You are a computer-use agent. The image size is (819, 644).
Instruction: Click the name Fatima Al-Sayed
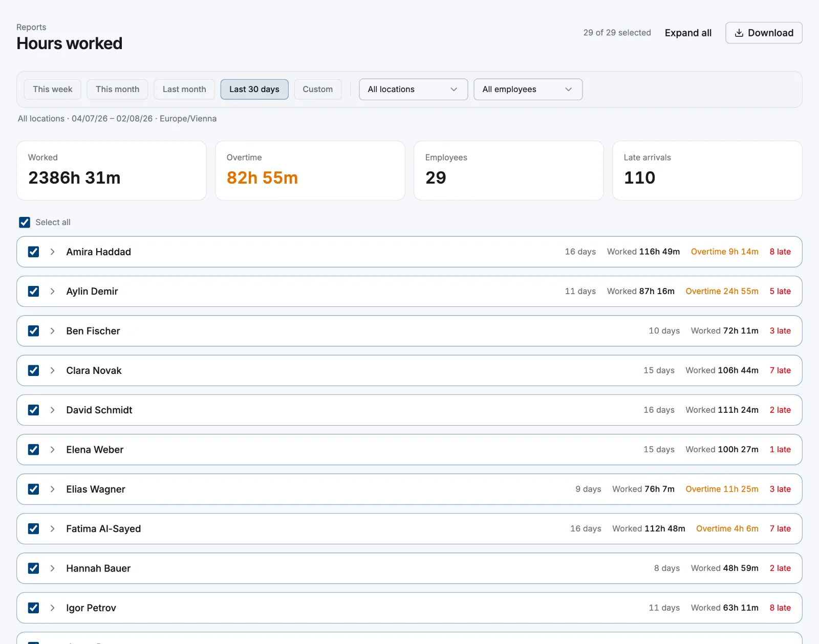[x=103, y=528]
